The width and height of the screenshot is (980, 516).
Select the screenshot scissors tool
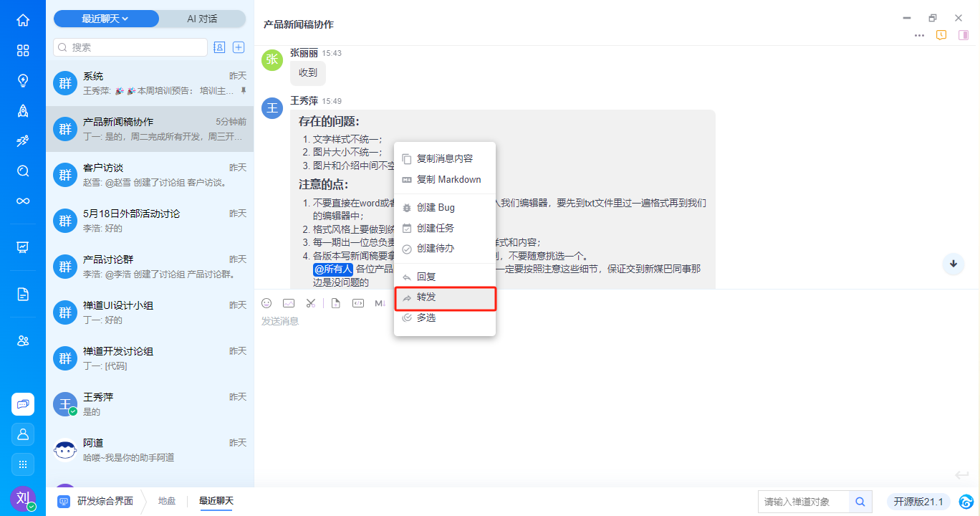tap(310, 303)
